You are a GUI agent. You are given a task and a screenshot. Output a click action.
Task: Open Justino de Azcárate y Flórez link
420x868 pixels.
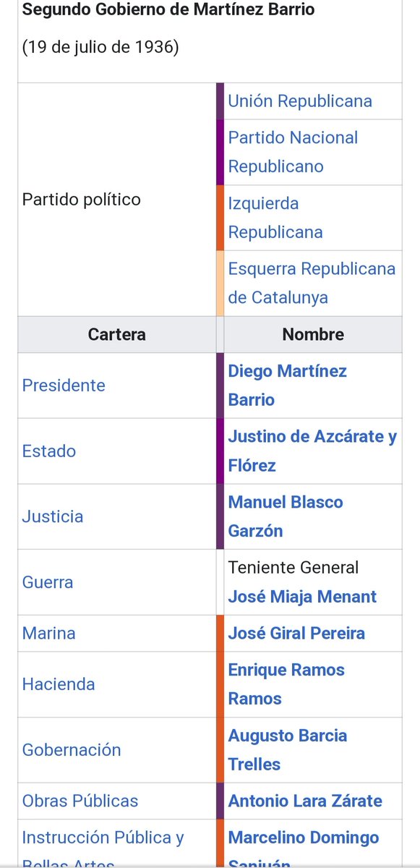312,451
